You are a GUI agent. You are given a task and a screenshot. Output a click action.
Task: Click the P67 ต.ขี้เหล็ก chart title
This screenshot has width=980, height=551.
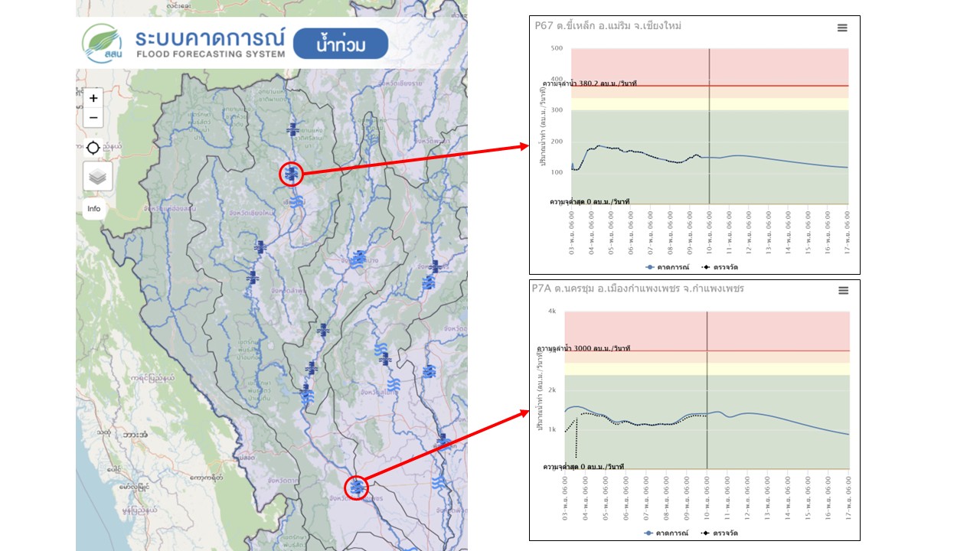coord(608,26)
